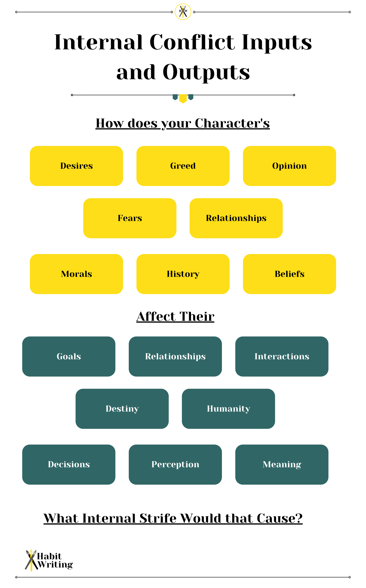
Task: Click the Relationships yellow input box
Action: pyautogui.click(x=236, y=218)
